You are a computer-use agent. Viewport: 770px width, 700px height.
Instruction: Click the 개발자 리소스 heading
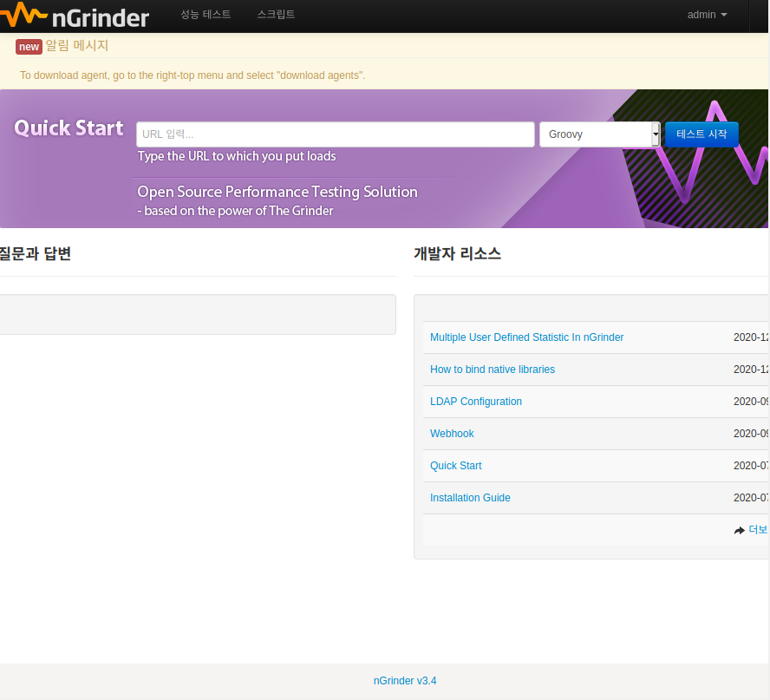pos(457,253)
